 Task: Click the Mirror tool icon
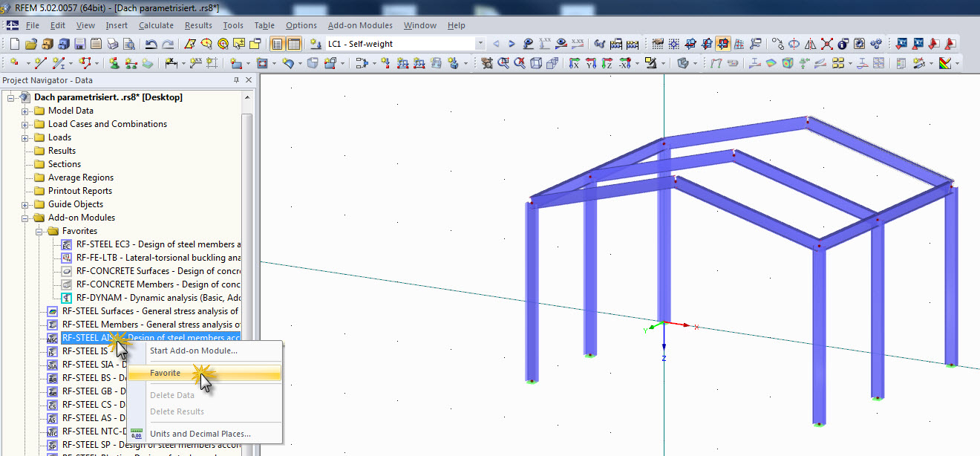coord(810,44)
